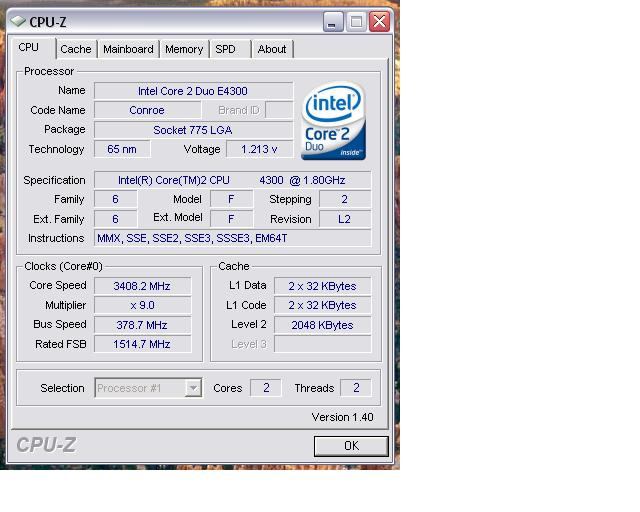Maximize the CPU-Z window

356,22
